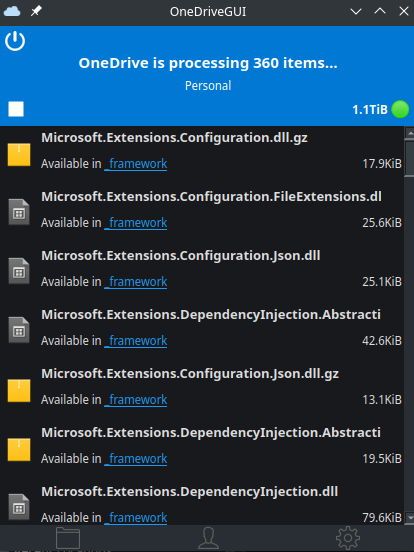
Task: Click file icon for Configuration.Json.dll
Action: (x=19, y=271)
